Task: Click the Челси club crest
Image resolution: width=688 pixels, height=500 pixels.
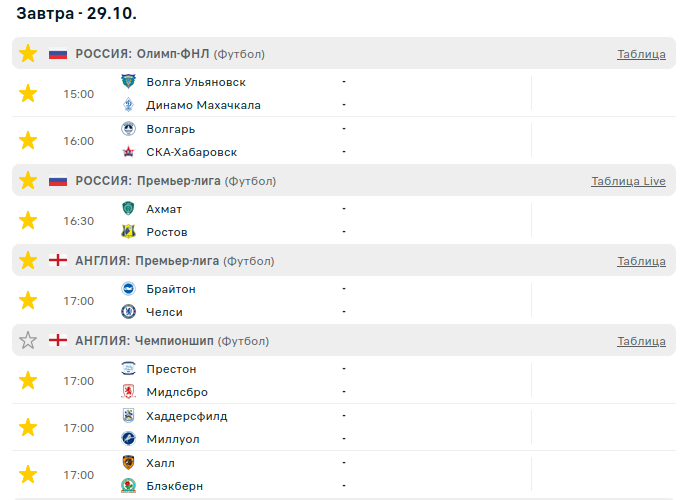Action: pyautogui.click(x=128, y=312)
